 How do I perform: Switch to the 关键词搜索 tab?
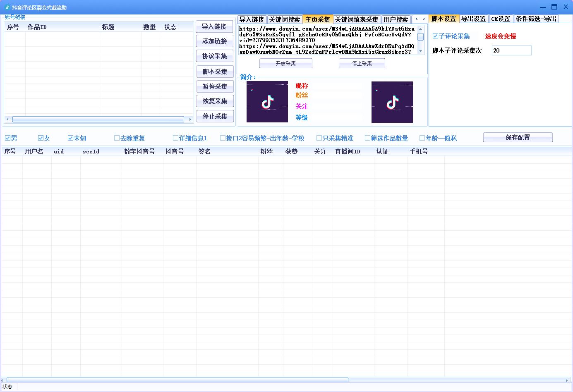pyautogui.click(x=284, y=19)
